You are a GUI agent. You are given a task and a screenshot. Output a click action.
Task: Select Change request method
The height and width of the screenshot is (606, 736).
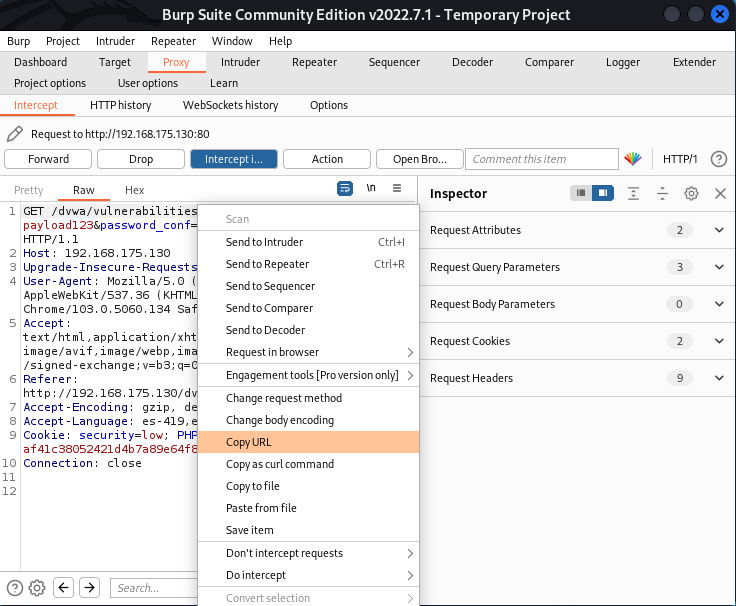[x=308, y=398]
